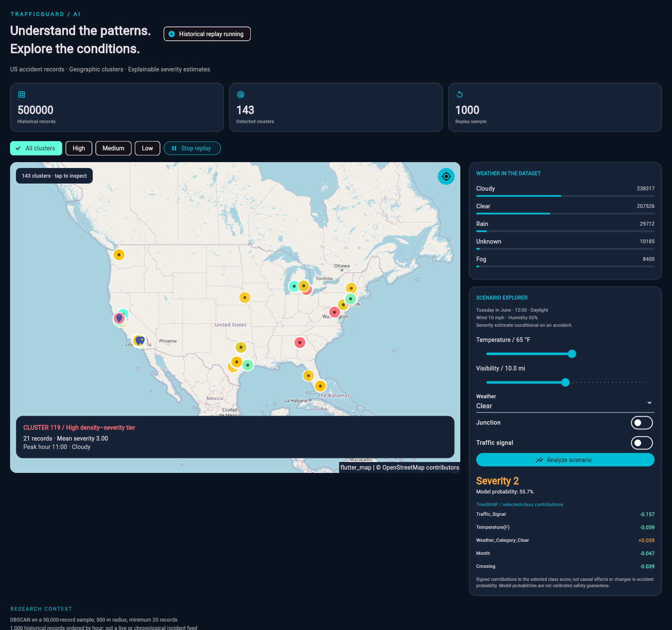Image resolution: width=672 pixels, height=630 pixels.
Task: Filter clusters by Medium tier
Action: [x=113, y=148]
